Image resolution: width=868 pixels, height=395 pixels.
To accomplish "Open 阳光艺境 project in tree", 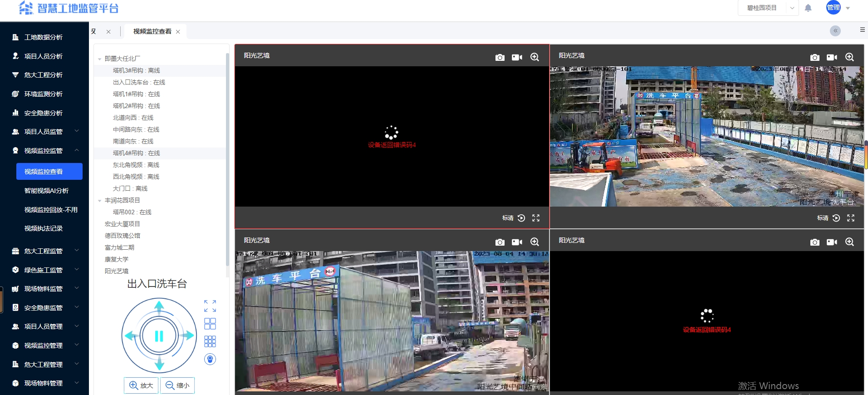I will [117, 271].
